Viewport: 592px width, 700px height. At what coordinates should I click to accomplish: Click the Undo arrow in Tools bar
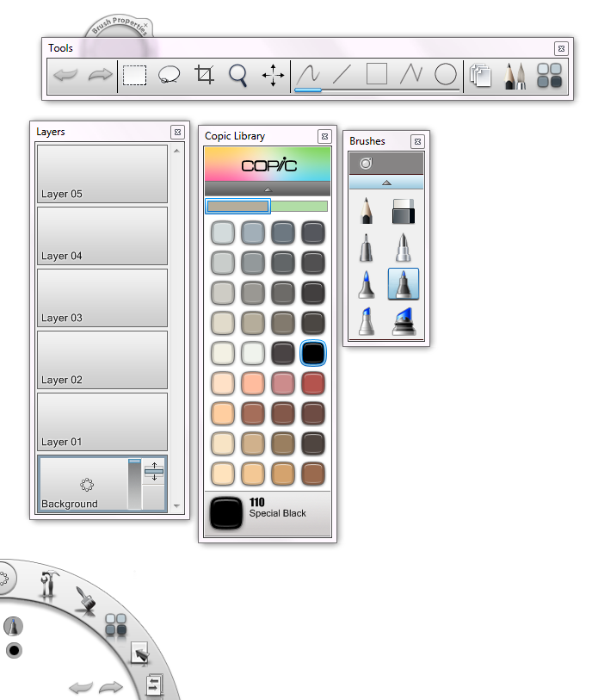click(65, 75)
